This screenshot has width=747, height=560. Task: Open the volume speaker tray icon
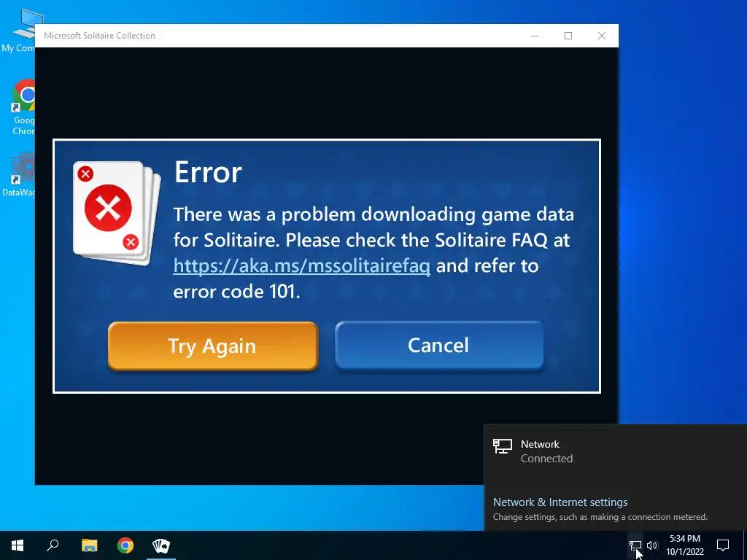coord(652,545)
